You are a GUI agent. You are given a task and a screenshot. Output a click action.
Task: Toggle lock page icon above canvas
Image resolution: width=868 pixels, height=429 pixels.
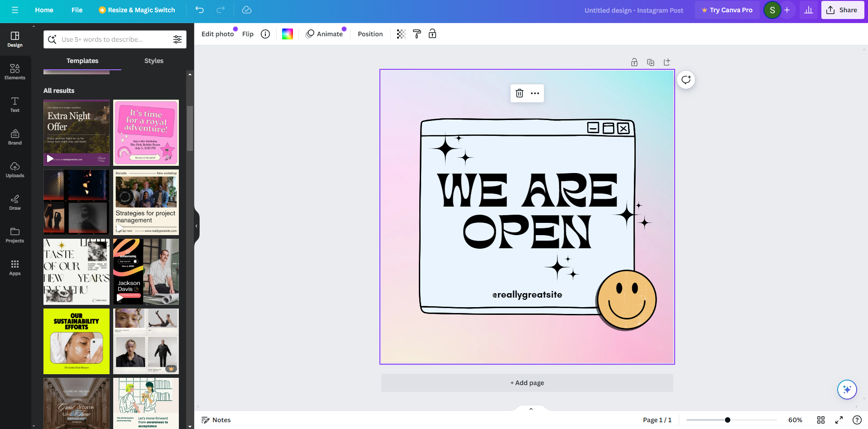click(634, 63)
